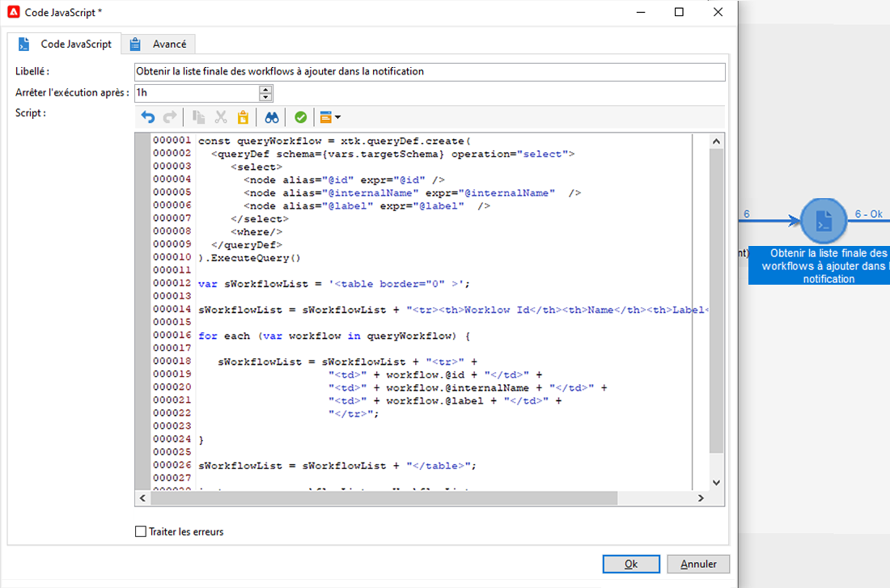Image resolution: width=890 pixels, height=588 pixels.
Task: Click the '6' incoming transition label
Action: [x=747, y=214]
